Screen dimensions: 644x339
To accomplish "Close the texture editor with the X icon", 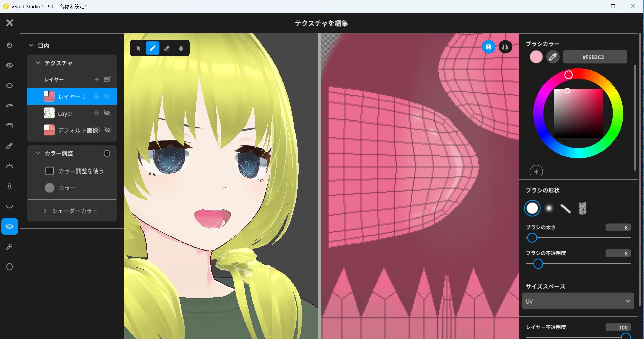I will [x=10, y=23].
